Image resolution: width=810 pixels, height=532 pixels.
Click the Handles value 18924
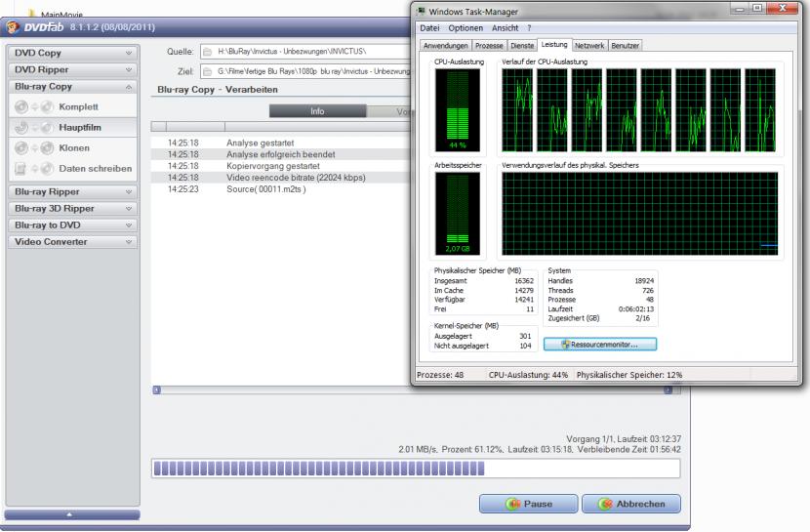(644, 281)
